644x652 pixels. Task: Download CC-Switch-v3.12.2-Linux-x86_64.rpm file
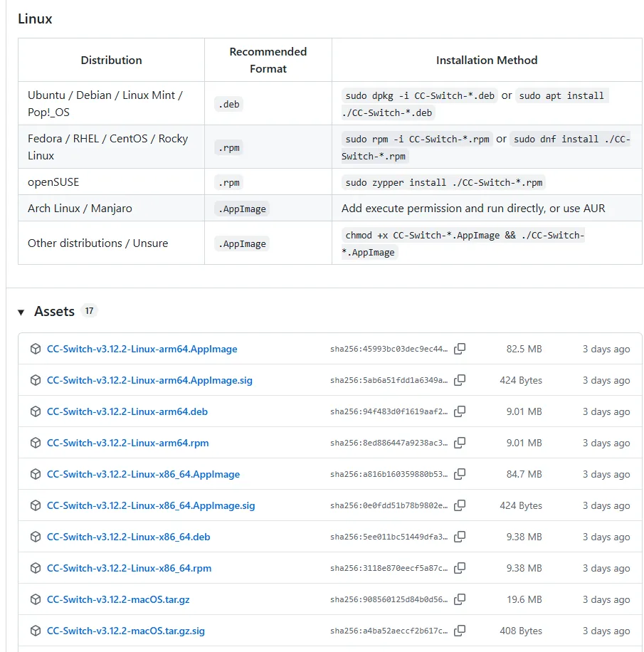point(129,568)
